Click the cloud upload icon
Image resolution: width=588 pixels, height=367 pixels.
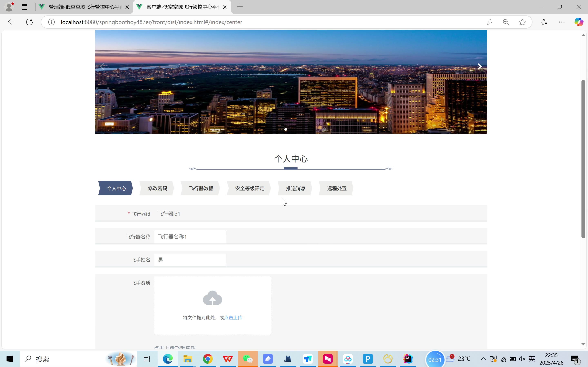click(212, 298)
